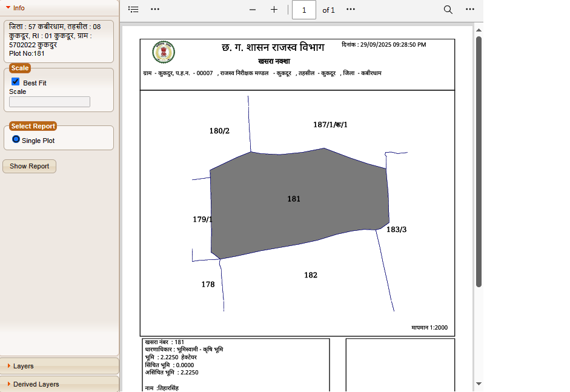Click the page number box

pos(303,10)
